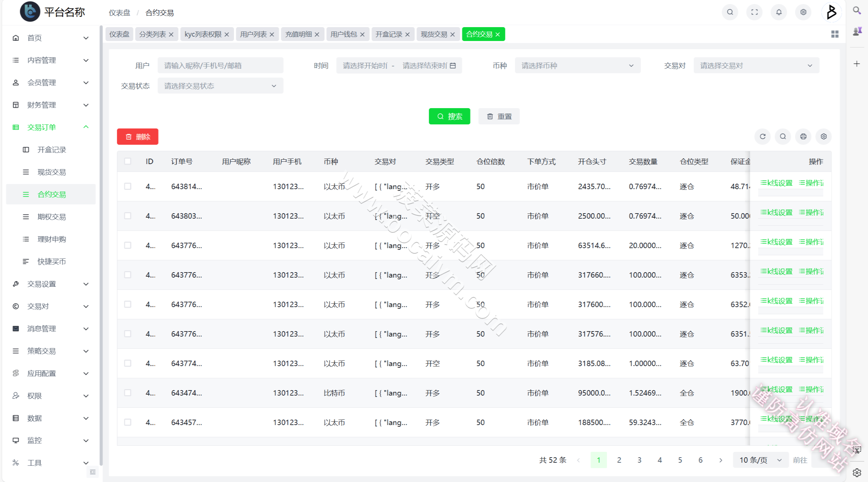Image resolution: width=868 pixels, height=482 pixels.
Task: Refresh the table with reload icon
Action: click(x=763, y=137)
